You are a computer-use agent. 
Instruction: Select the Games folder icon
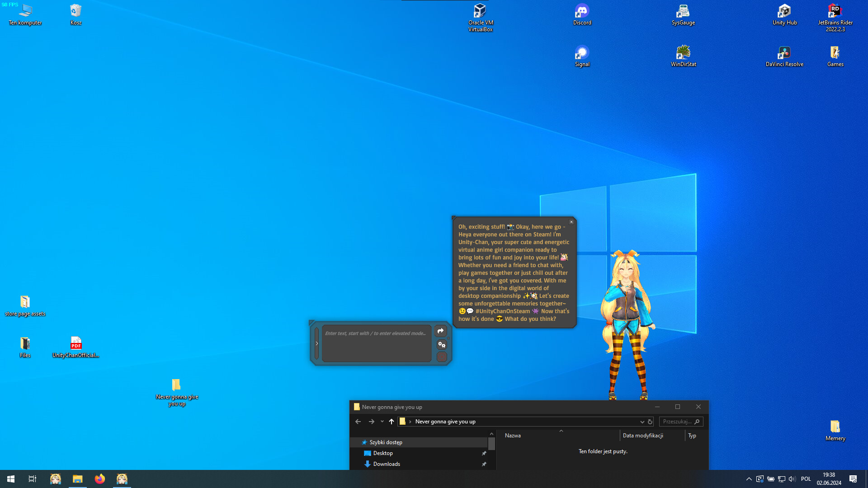click(835, 56)
